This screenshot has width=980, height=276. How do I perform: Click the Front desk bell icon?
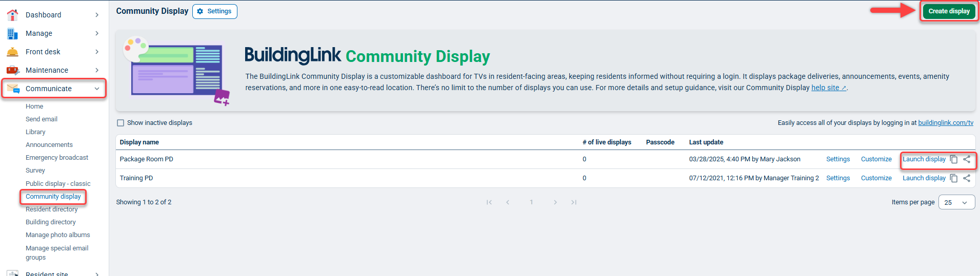12,52
